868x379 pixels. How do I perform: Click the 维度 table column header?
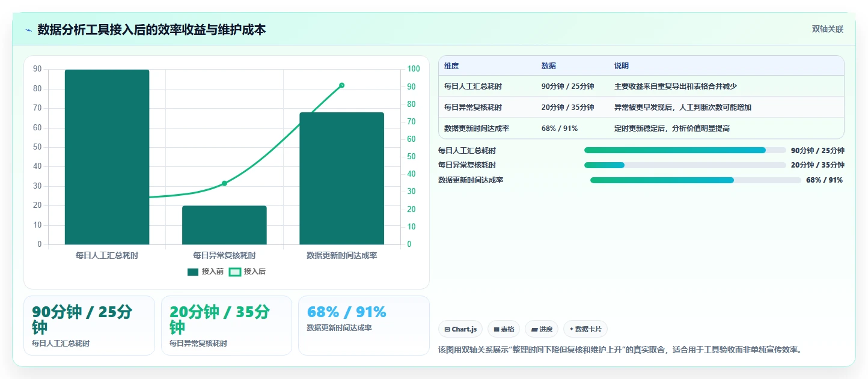pyautogui.click(x=451, y=66)
